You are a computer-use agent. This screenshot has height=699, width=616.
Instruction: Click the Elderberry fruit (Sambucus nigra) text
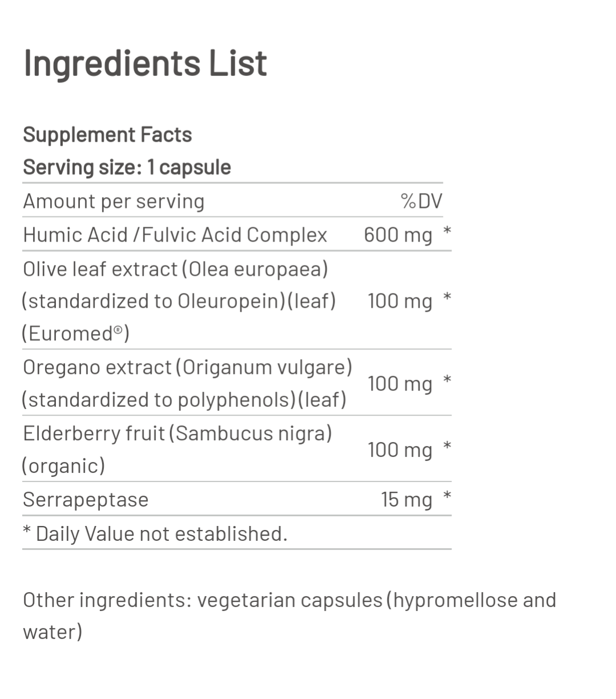tap(177, 433)
